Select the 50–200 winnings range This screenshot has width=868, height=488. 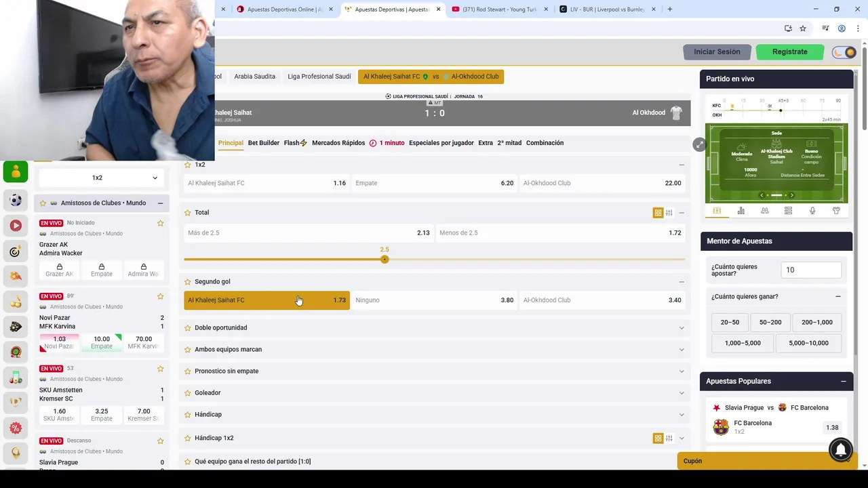(x=770, y=322)
